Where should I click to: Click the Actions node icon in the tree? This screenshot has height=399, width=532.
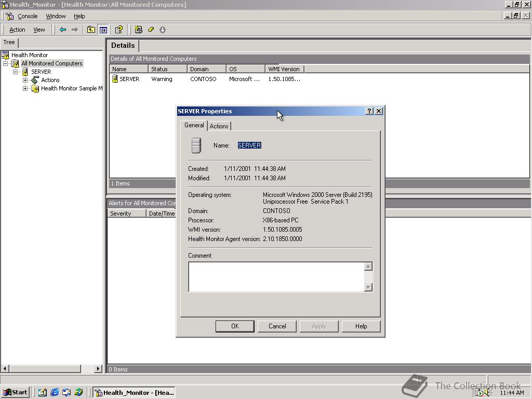35,80
